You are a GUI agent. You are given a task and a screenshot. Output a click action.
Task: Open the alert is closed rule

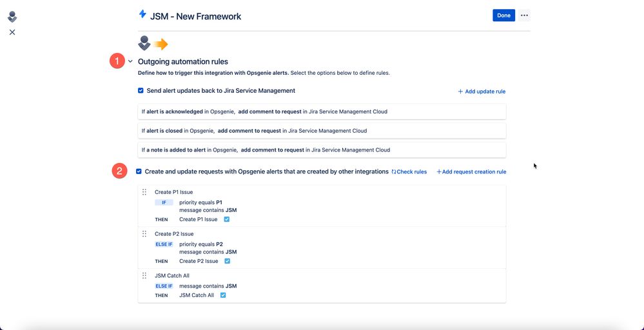[x=322, y=131]
